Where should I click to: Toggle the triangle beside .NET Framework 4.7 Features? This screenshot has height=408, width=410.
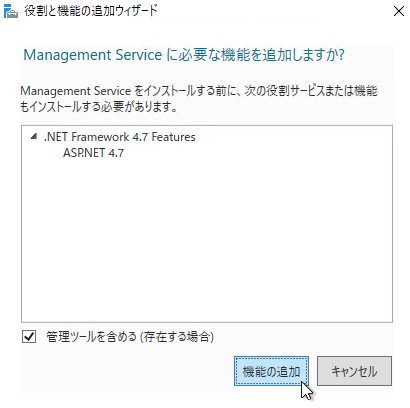pyautogui.click(x=33, y=136)
